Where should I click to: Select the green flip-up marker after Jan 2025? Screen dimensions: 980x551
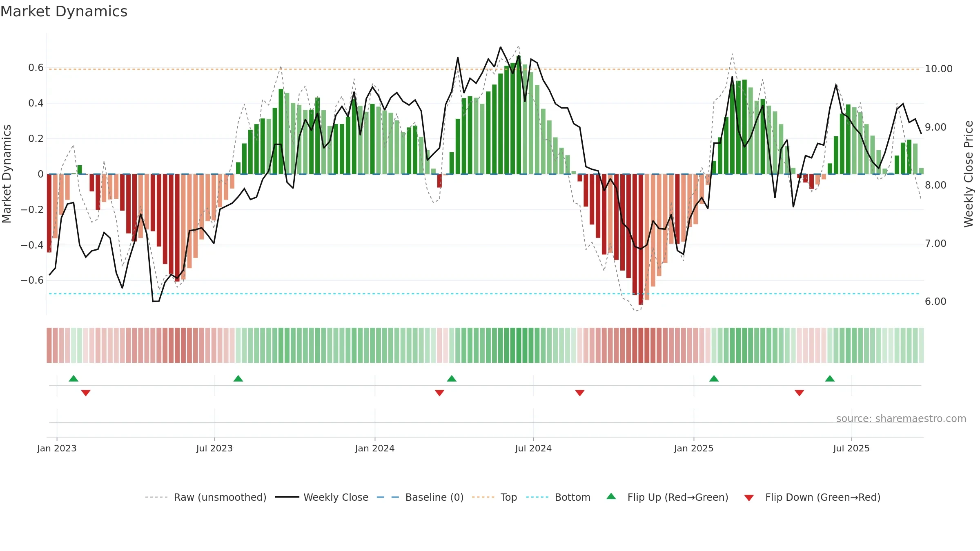[714, 378]
